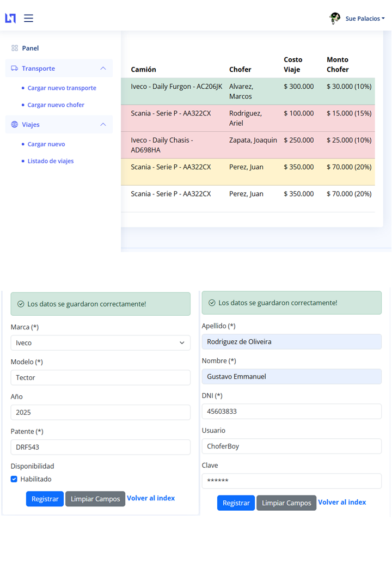The image size is (392, 582).
Task: Select Cargar nuevo chofer menu item
Action: (56, 105)
